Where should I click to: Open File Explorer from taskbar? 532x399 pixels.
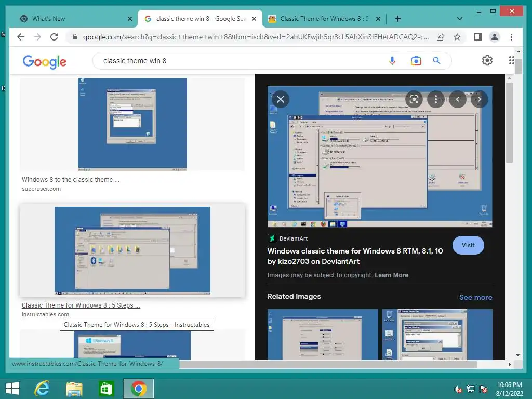[x=74, y=389]
